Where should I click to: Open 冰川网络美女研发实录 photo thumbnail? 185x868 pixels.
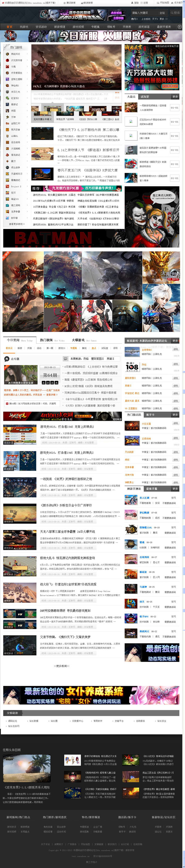coord(21,374)
